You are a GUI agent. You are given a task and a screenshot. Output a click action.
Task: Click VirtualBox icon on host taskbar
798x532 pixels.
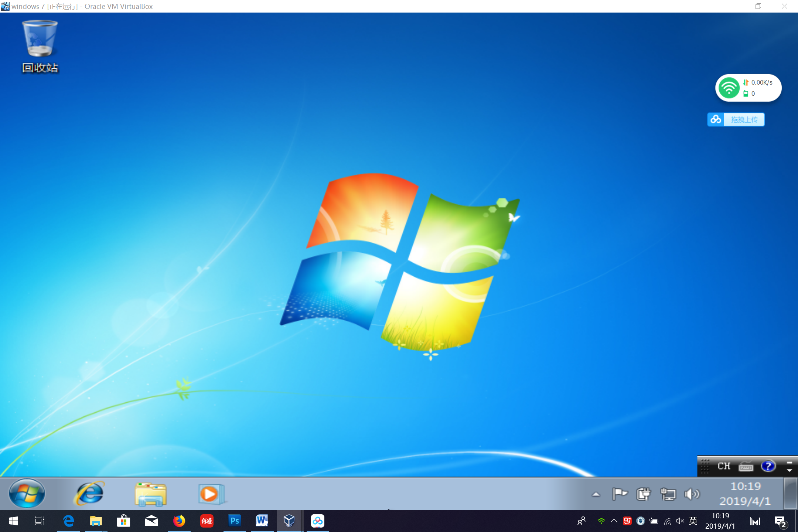pyautogui.click(x=290, y=521)
